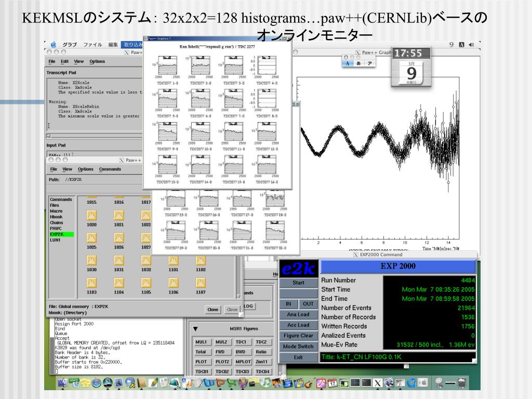
Task: Open histogram icon 1030
Action: pos(91,261)
